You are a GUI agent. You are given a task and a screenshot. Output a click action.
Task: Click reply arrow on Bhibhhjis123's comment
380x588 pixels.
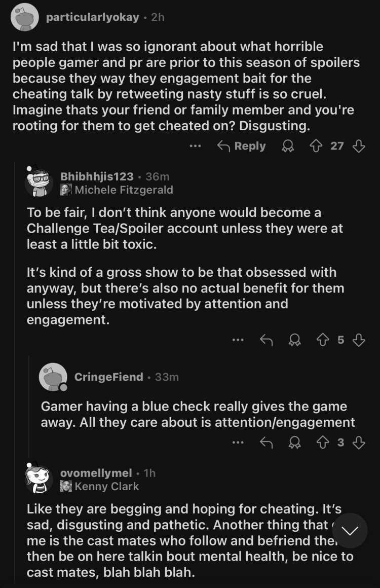[x=267, y=340]
